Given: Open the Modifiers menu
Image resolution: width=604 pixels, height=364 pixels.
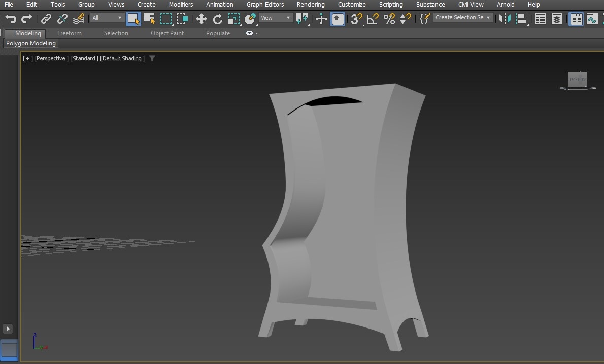Looking at the screenshot, I should tap(181, 4).
